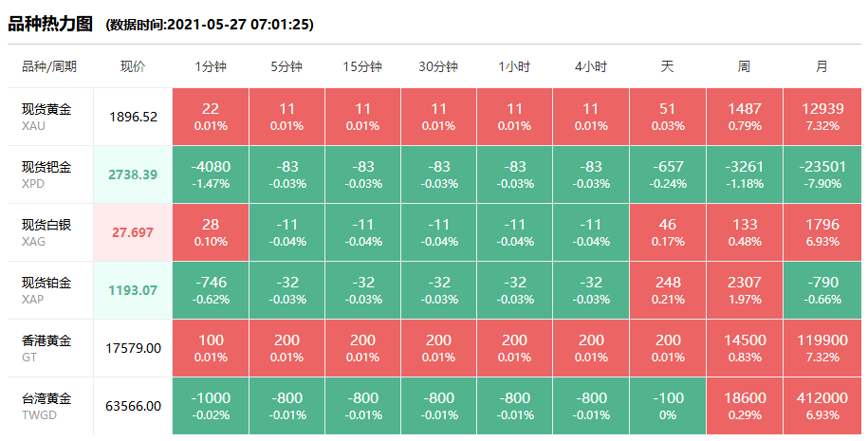The width and height of the screenshot is (868, 441).
Task: Click the 2307 platinum weekly cell
Action: tap(745, 289)
